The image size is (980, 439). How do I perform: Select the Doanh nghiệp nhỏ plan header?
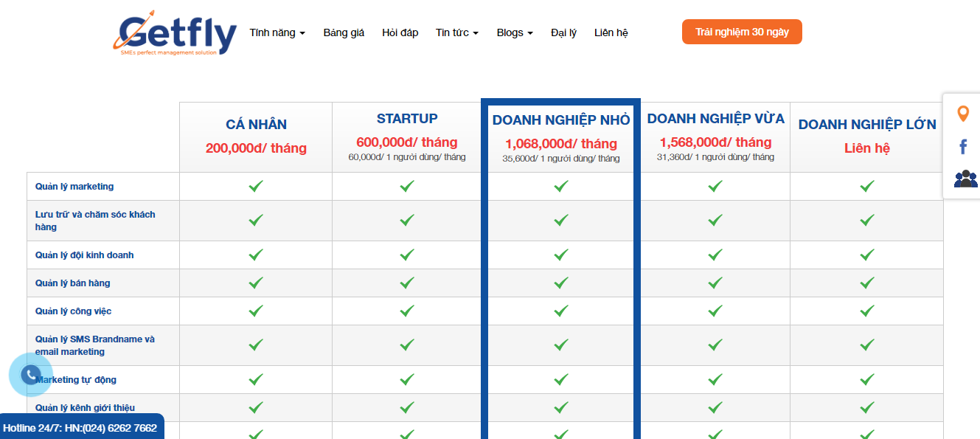click(561, 120)
